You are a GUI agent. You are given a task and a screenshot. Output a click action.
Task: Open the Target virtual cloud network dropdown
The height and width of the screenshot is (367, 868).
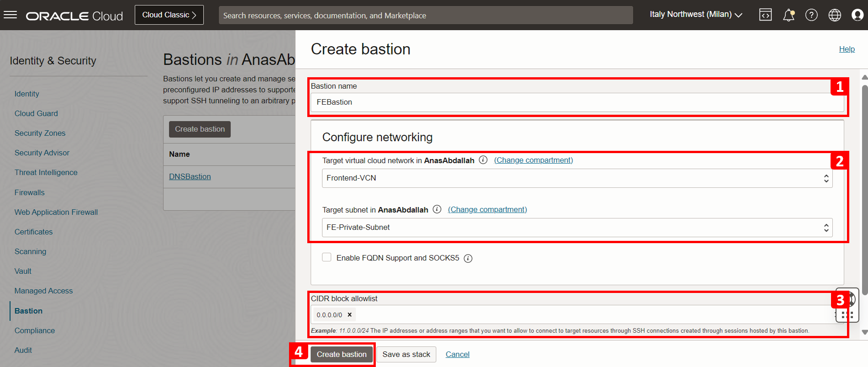[577, 178]
